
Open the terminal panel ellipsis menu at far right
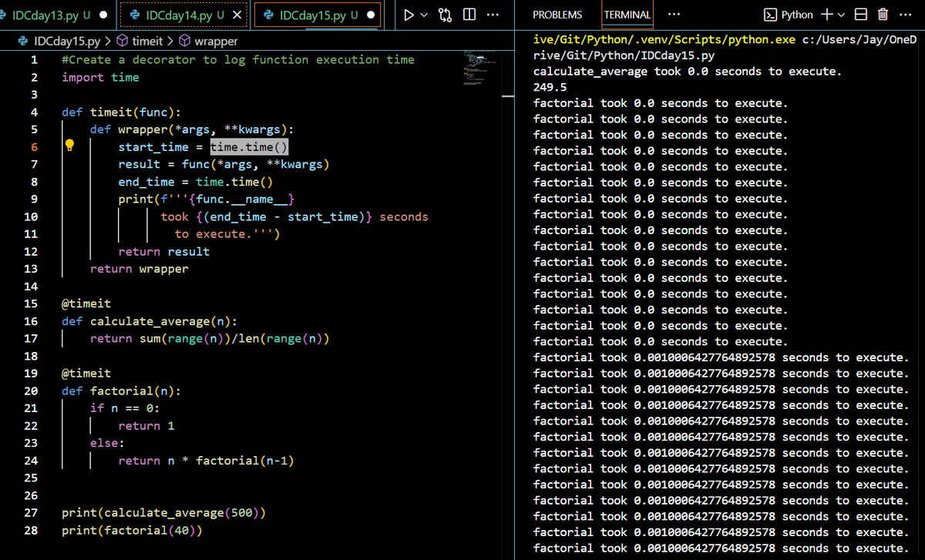pos(904,15)
